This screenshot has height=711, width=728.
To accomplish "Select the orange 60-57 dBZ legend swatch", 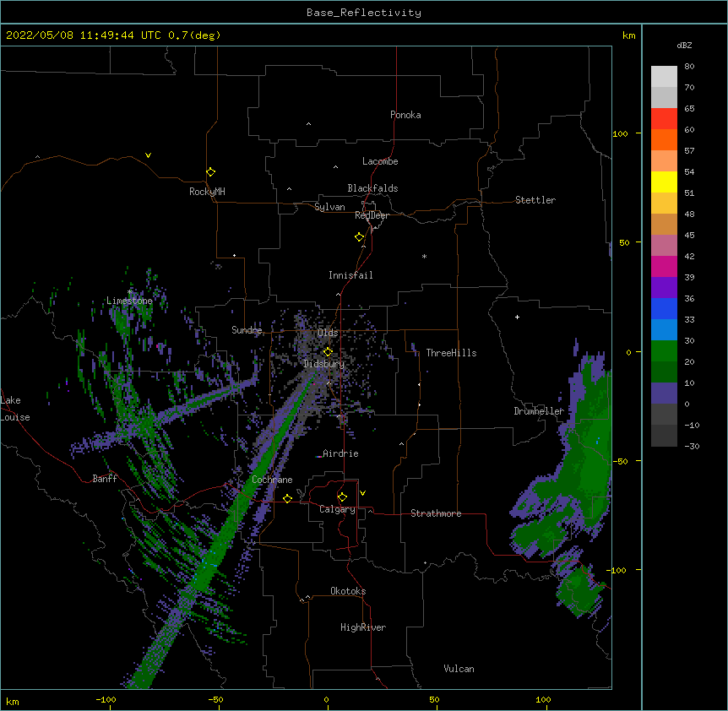I will (664, 139).
